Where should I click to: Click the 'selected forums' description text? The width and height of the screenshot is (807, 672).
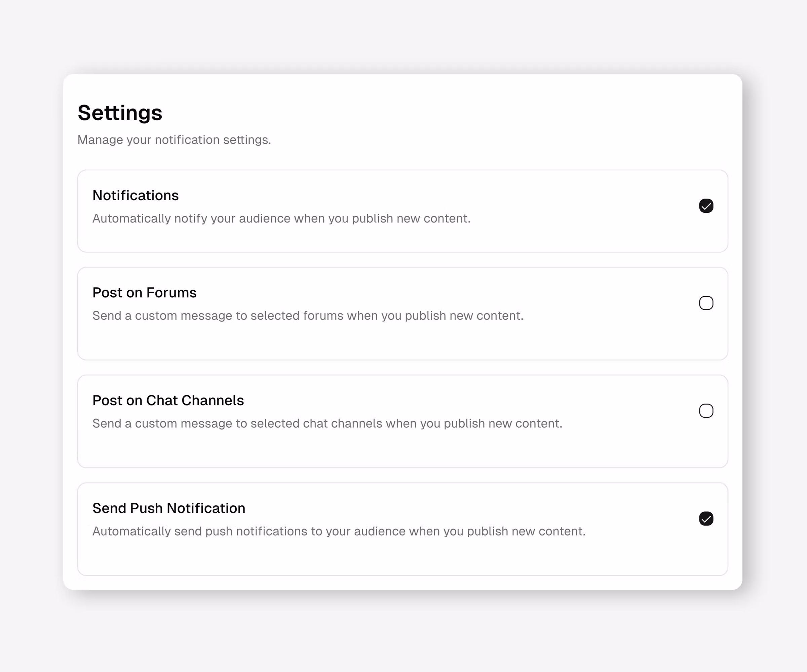click(x=308, y=316)
